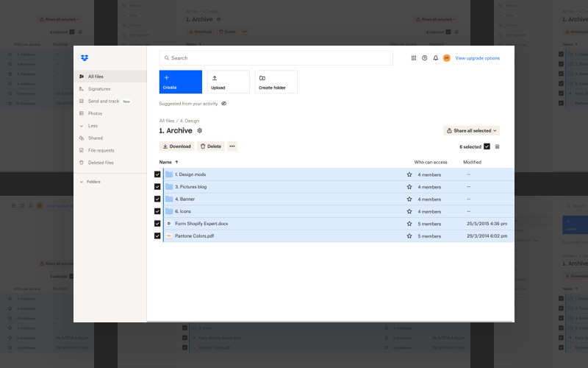Open Shared in the sidebar
Image resolution: width=588 pixels, height=368 pixels.
(x=96, y=138)
